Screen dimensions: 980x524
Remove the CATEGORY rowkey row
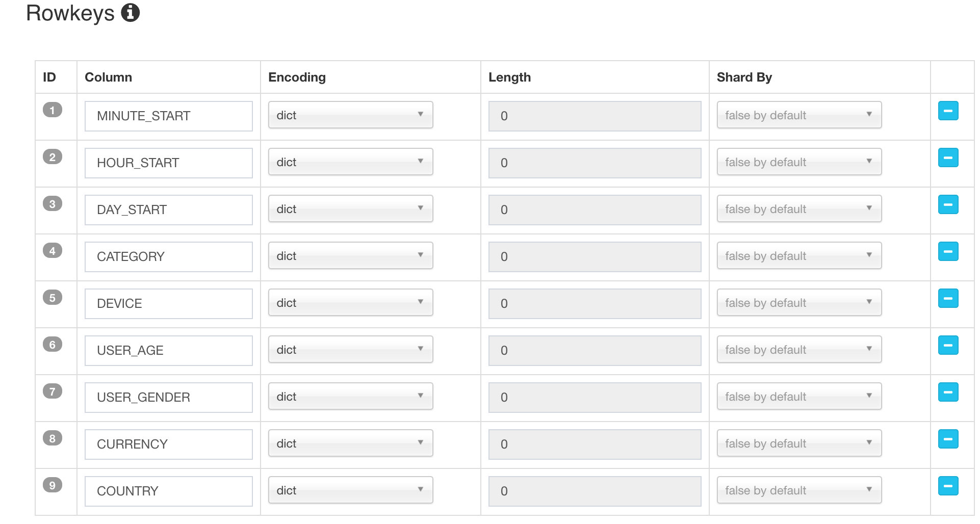click(x=948, y=251)
